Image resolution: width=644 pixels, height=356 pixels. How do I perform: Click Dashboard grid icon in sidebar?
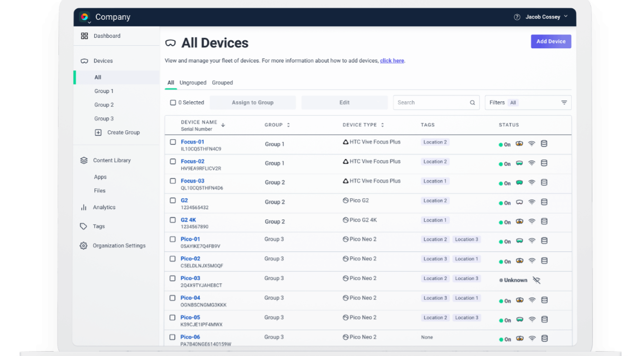(84, 36)
